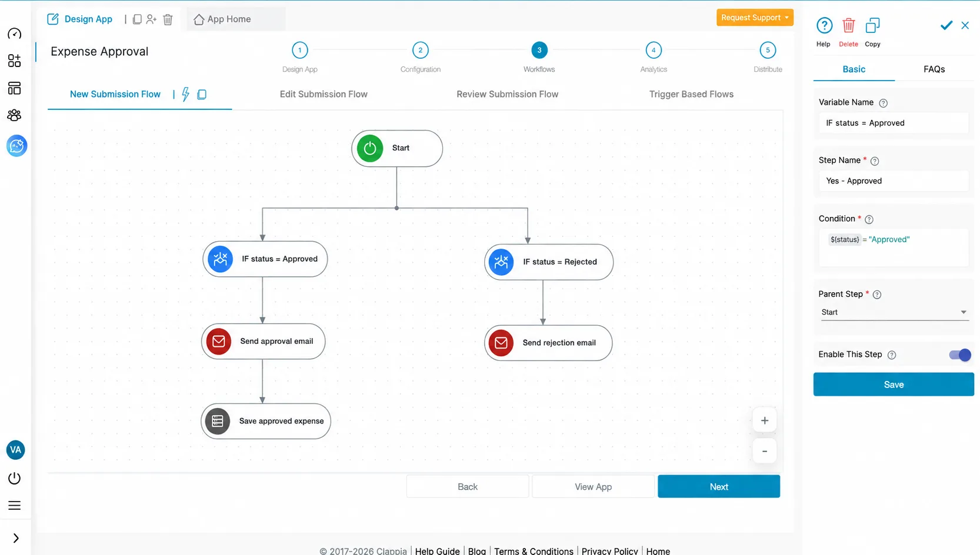Expand the sidebar with the chevron arrow
This screenshot has height=555, width=980.
[16, 539]
